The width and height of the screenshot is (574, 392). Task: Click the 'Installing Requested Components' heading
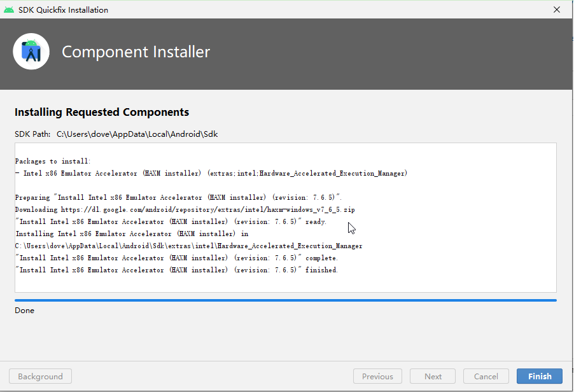click(x=102, y=112)
